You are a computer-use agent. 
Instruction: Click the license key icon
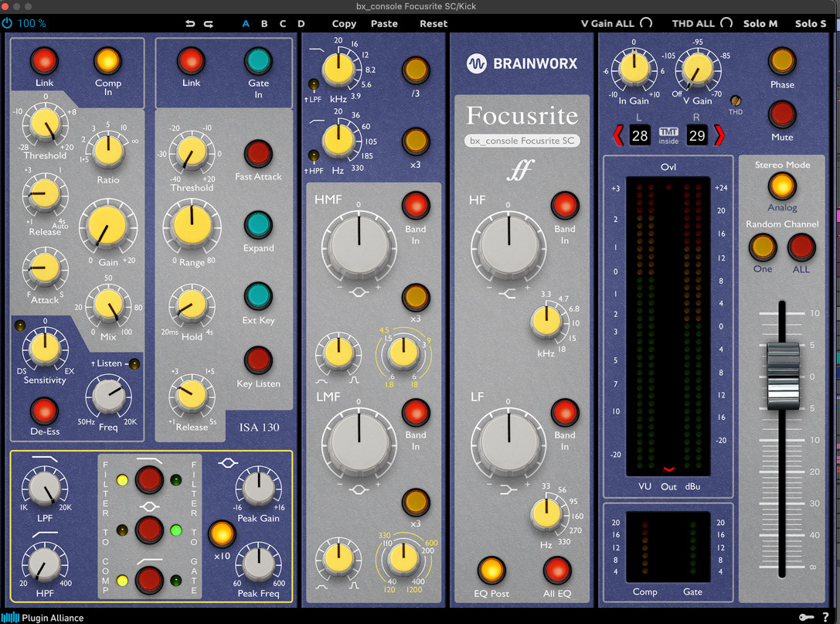tap(806, 618)
